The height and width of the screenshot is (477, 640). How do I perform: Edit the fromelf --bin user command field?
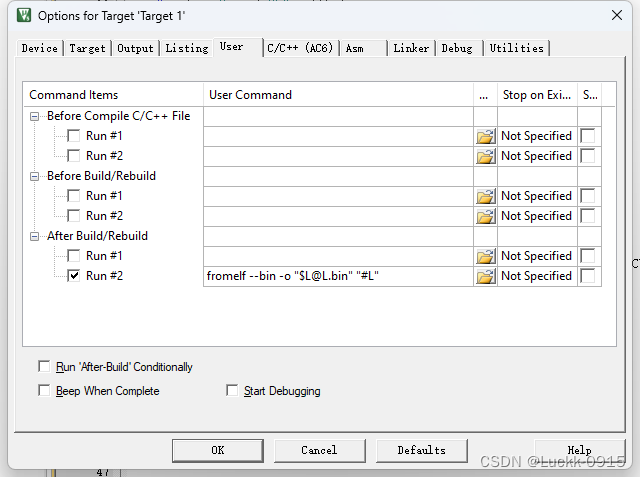pos(338,276)
